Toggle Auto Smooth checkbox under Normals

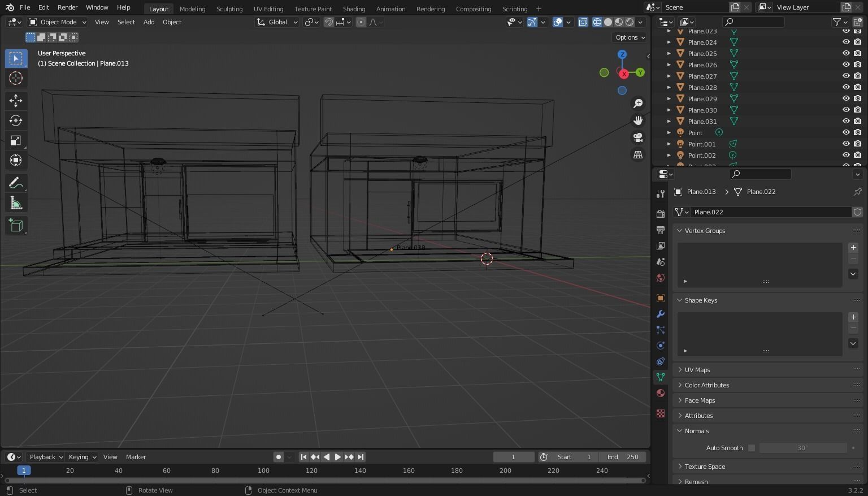752,447
